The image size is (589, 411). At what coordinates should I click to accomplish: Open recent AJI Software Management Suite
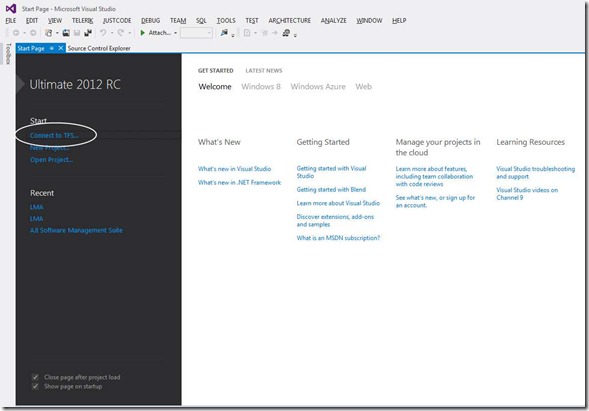76,230
